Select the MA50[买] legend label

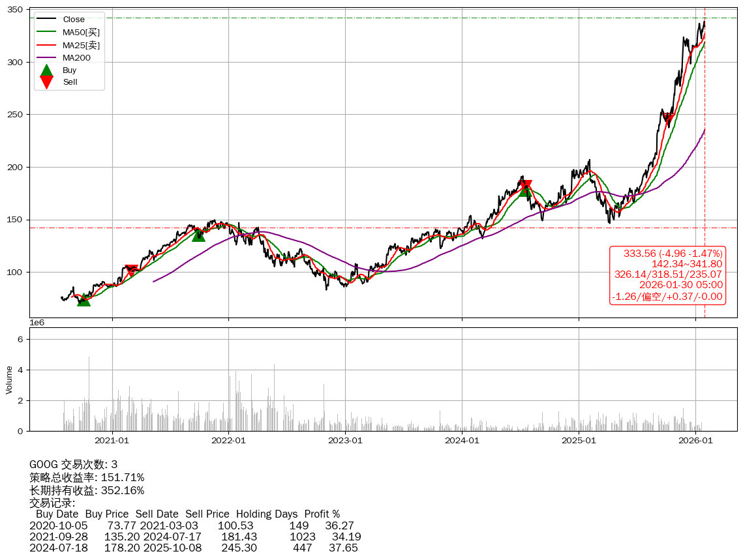coord(81,32)
